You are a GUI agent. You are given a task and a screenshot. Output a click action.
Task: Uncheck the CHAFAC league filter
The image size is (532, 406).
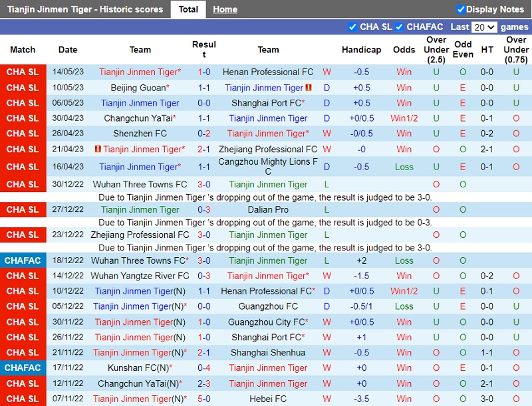[399, 27]
